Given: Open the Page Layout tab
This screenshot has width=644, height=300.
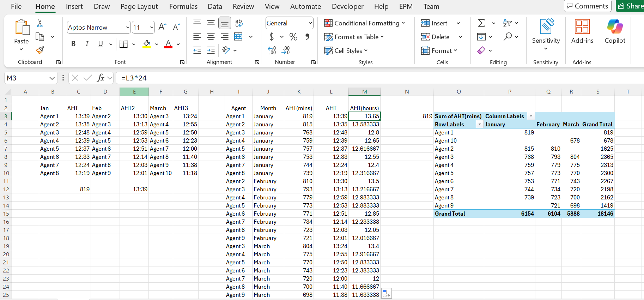Looking at the screenshot, I should pos(139,6).
